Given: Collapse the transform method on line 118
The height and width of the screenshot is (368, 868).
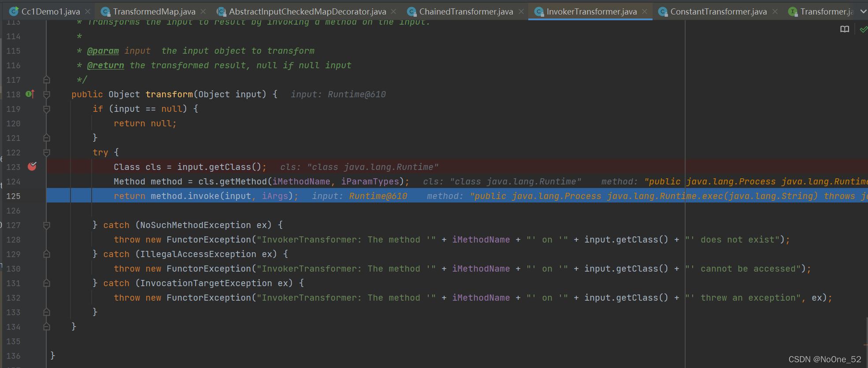Looking at the screenshot, I should tap(47, 94).
